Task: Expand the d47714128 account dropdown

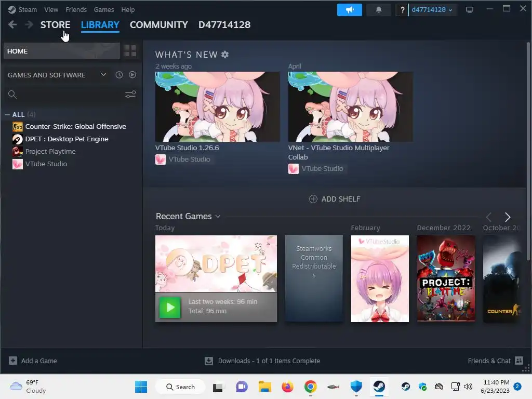Action: coord(432,10)
